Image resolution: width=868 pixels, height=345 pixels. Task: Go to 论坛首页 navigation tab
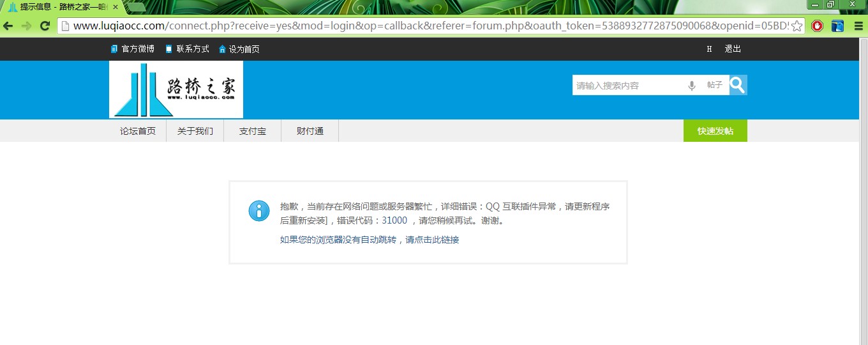tap(138, 131)
